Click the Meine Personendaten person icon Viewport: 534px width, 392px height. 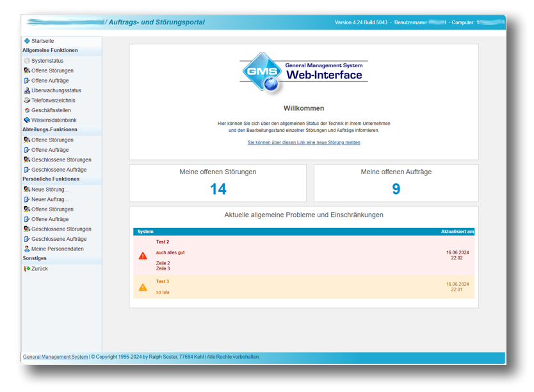point(27,249)
